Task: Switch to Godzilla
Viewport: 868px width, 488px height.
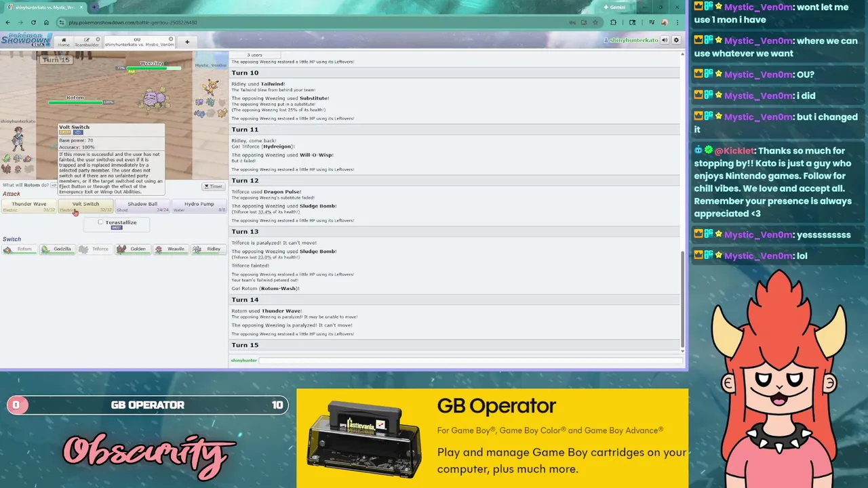Action: 57,249
